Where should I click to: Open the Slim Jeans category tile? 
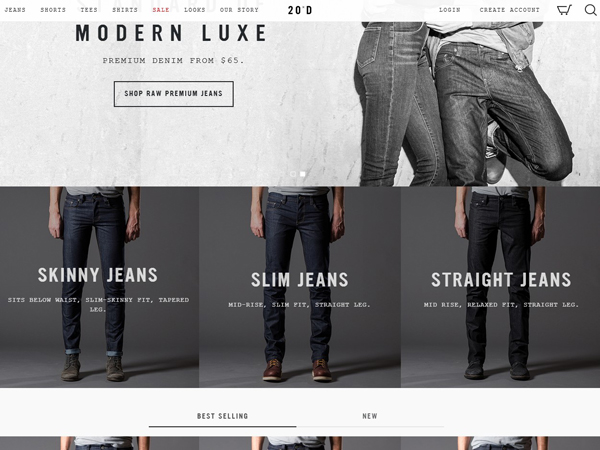pos(300,287)
